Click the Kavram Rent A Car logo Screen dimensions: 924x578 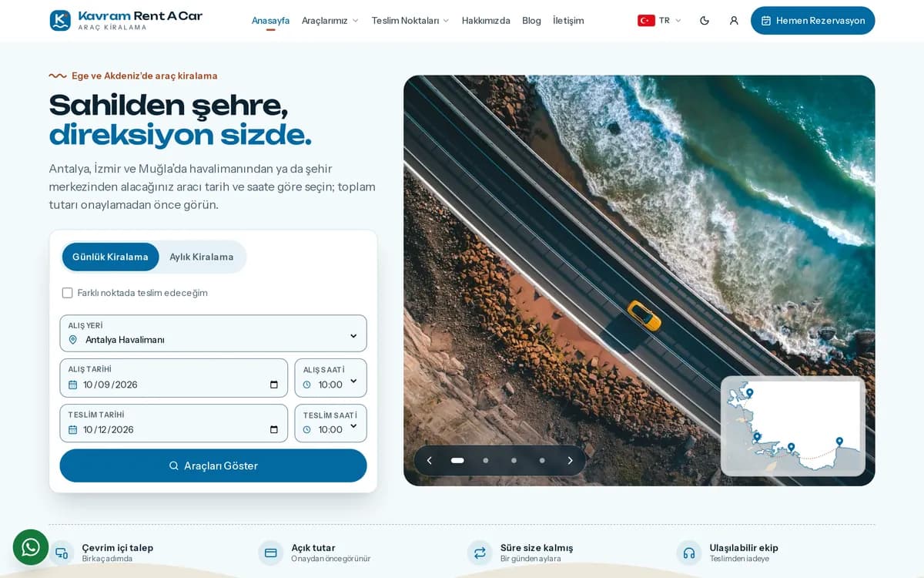coord(126,21)
